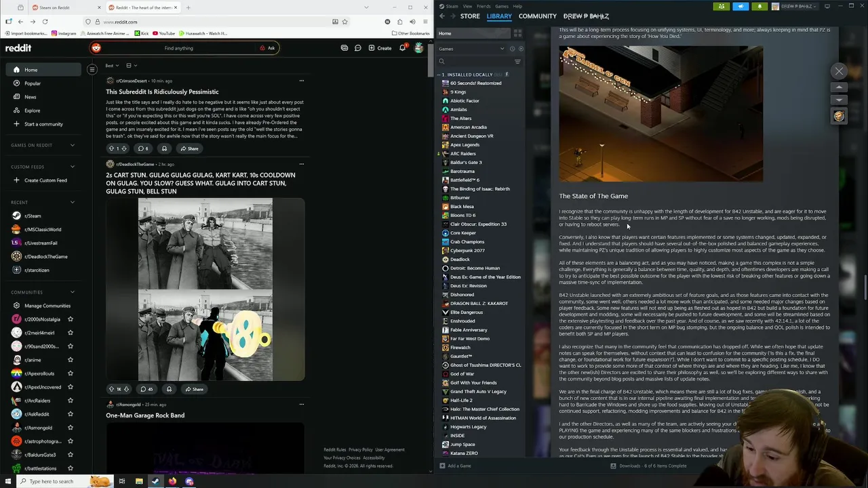Viewport: 868px width, 488px height.
Task: Open options menu for CrimsonDesert post
Action: (x=302, y=81)
